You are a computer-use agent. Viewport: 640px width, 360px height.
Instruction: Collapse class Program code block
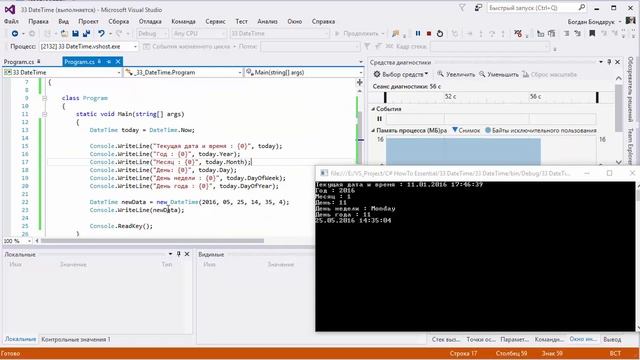coord(44,98)
